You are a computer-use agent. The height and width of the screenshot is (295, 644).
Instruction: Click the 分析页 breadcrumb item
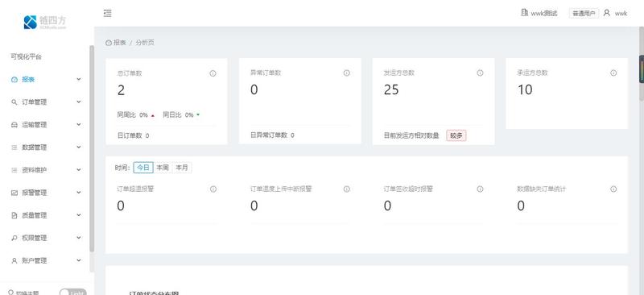[x=145, y=43]
